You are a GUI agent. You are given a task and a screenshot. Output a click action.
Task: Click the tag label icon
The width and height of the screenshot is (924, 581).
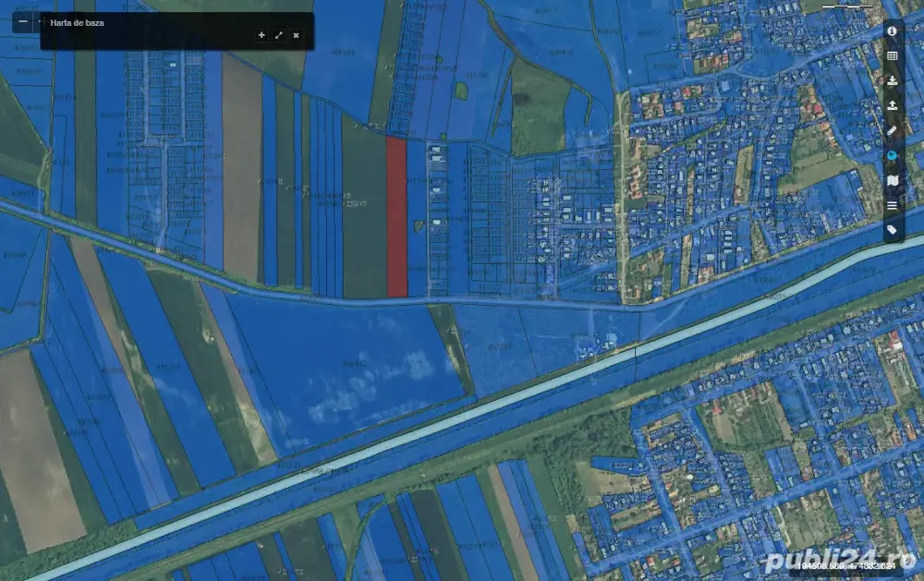click(x=893, y=229)
